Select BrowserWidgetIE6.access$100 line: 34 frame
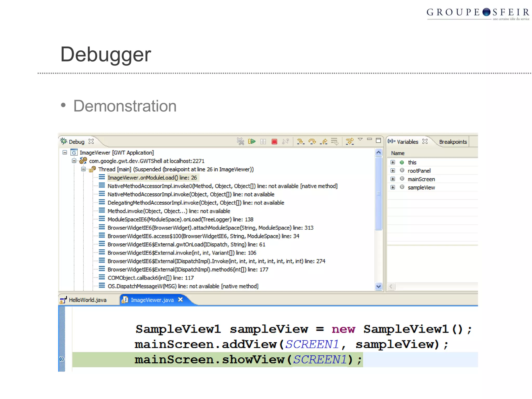The height and width of the screenshot is (399, 532). (203, 236)
